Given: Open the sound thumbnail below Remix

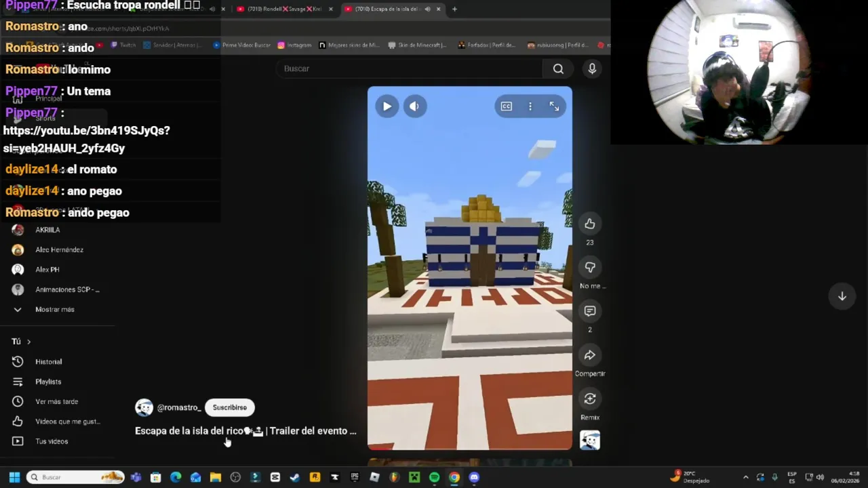Looking at the screenshot, I should coord(590,441).
